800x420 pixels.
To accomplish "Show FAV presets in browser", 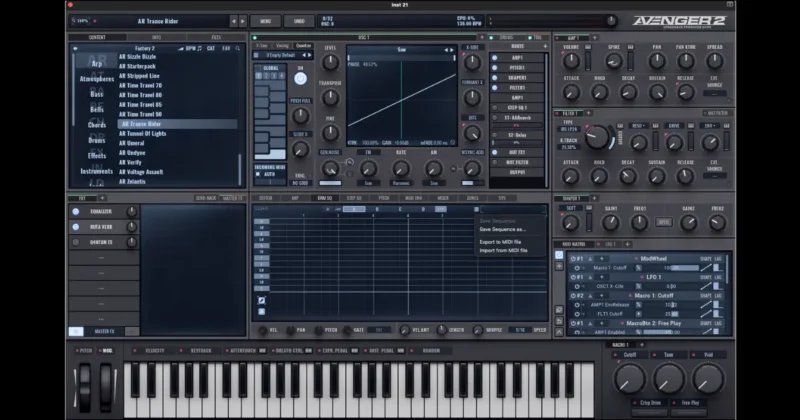I will [226, 48].
